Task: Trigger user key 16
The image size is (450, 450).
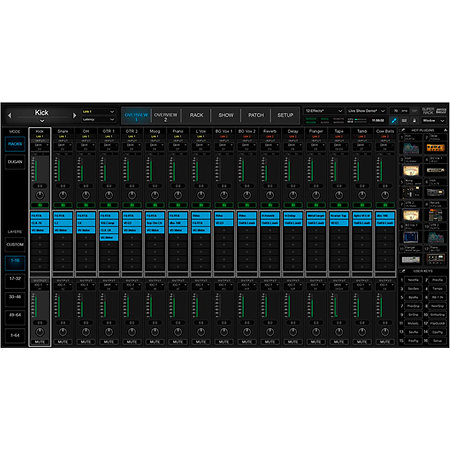Action: pyautogui.click(x=437, y=341)
